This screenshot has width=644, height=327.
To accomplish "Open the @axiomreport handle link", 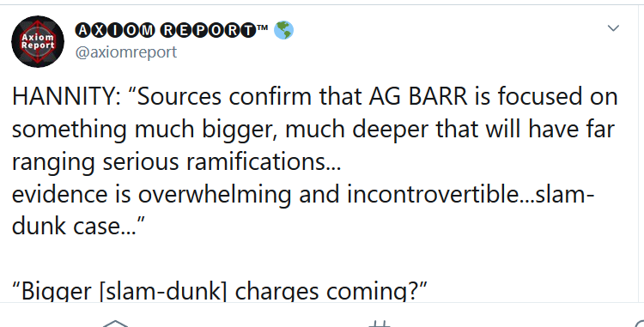I will (126, 52).
